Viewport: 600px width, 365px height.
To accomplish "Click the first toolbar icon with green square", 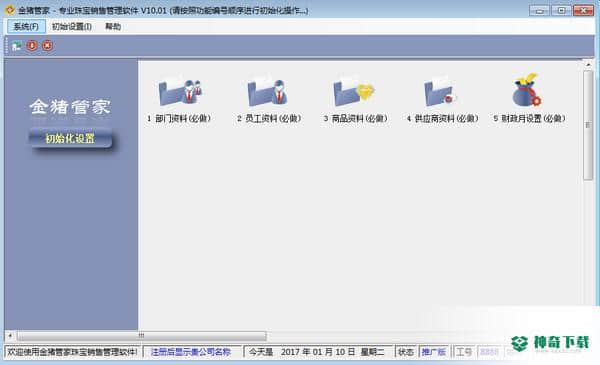I will pyautogui.click(x=16, y=46).
